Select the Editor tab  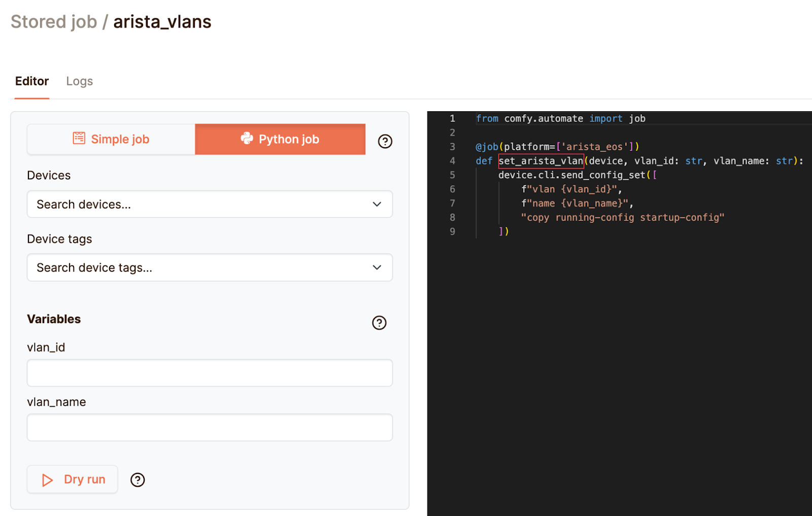[32, 81]
